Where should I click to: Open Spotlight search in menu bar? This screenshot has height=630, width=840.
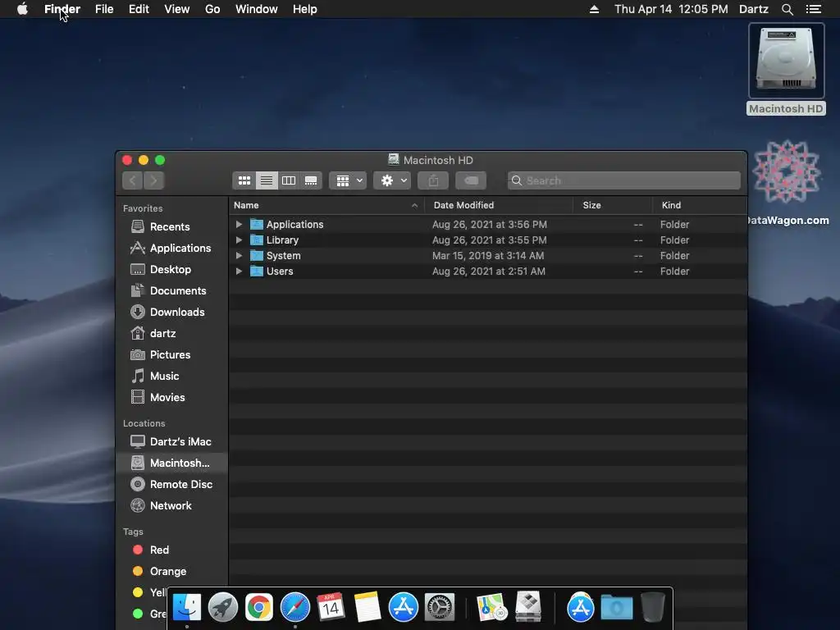click(x=787, y=9)
